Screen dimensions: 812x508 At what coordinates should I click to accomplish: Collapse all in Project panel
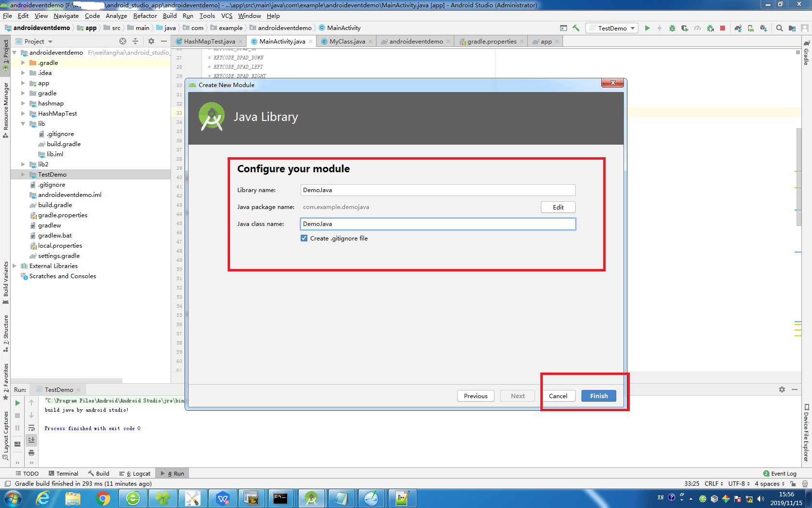point(135,41)
